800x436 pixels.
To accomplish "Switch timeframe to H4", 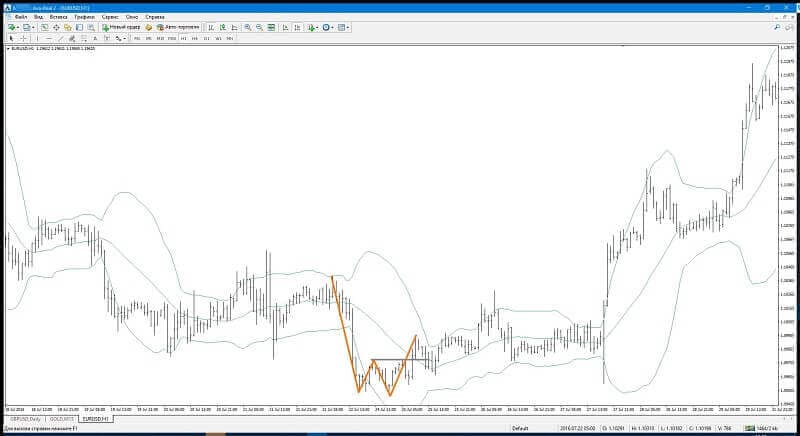I will 195,38.
